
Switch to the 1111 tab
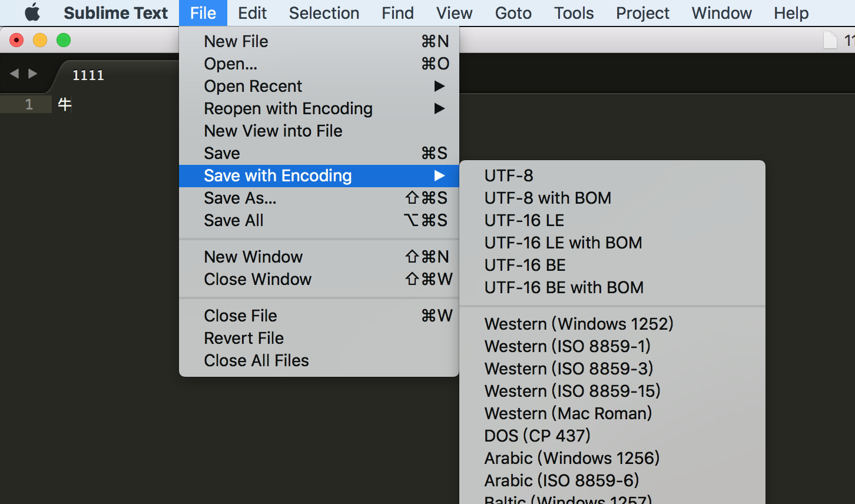tap(88, 75)
